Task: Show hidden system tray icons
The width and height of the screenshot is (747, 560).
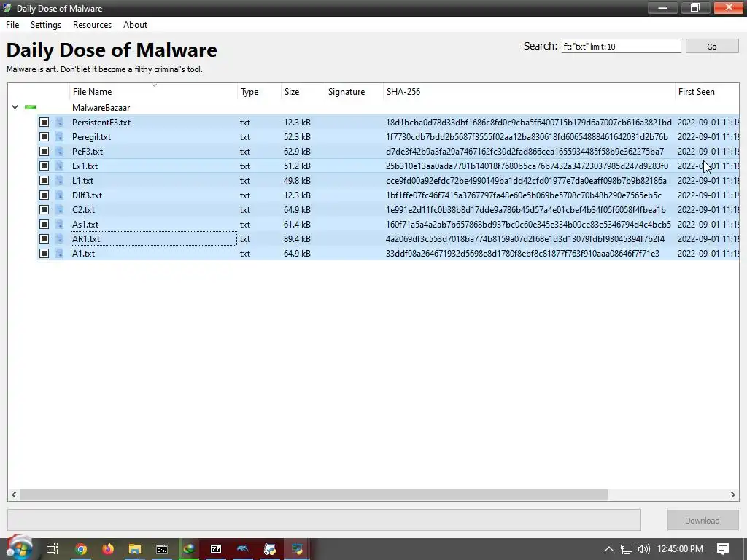Action: 609,549
